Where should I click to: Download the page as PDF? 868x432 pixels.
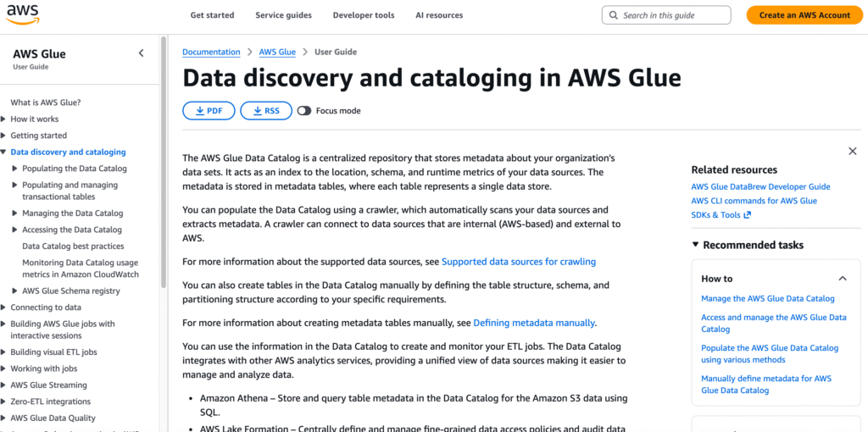point(209,111)
